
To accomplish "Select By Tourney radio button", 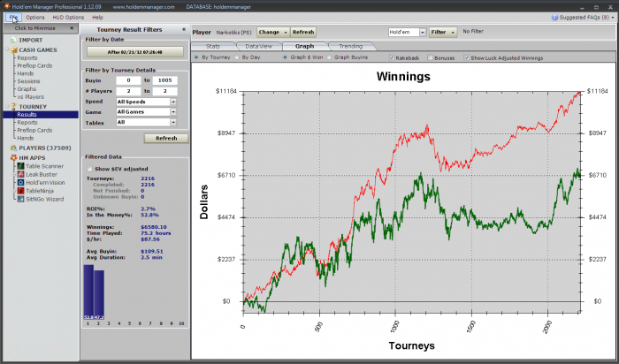I will [x=196, y=57].
